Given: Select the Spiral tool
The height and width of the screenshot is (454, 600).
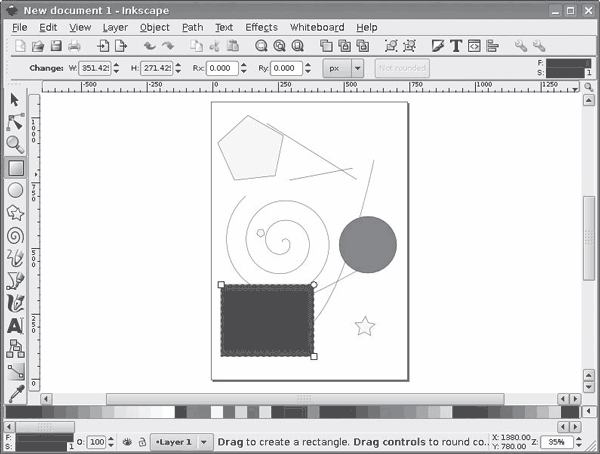Looking at the screenshot, I should [15, 236].
